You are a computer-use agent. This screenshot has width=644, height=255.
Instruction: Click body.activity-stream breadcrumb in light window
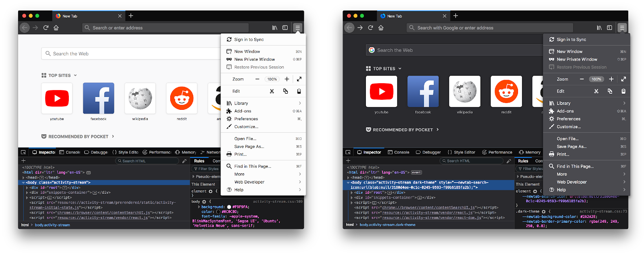pyautogui.click(x=52, y=225)
